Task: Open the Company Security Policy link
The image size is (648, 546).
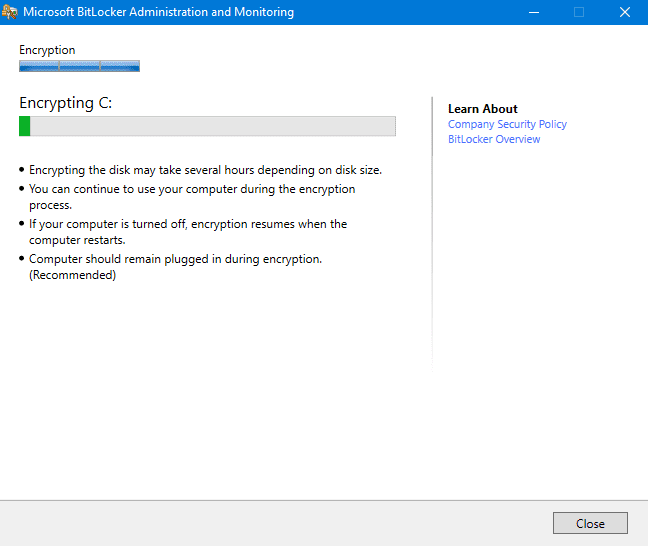Action: pos(507,124)
